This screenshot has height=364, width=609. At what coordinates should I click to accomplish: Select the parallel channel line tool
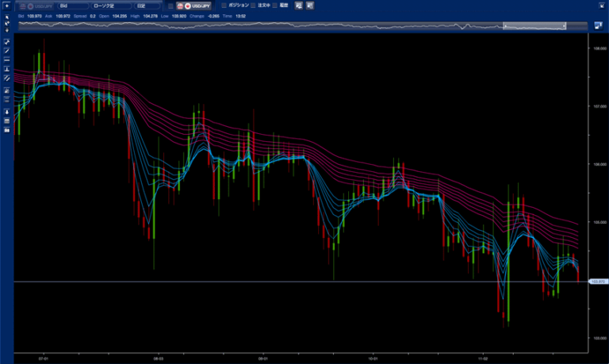click(6, 79)
